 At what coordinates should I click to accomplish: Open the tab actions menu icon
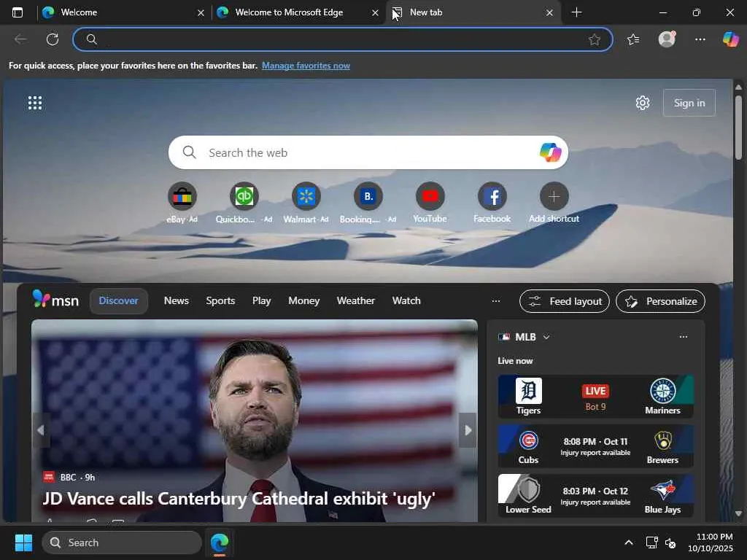coord(18,12)
